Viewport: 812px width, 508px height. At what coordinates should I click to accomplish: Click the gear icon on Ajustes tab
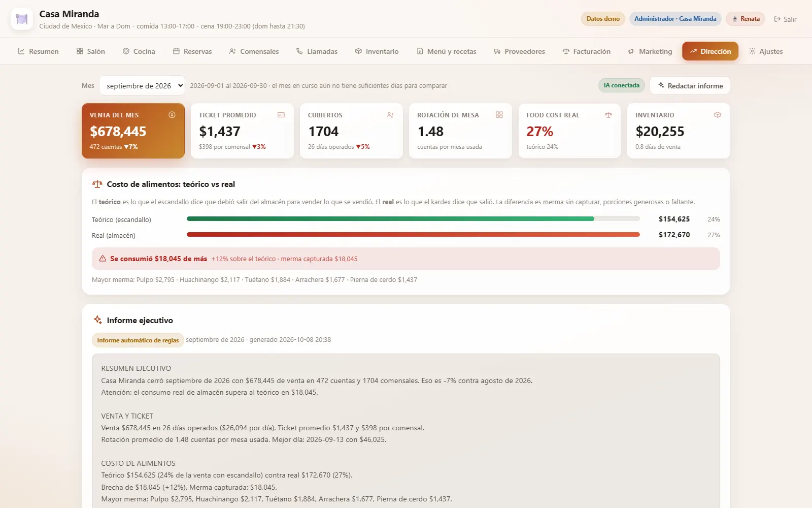point(752,51)
